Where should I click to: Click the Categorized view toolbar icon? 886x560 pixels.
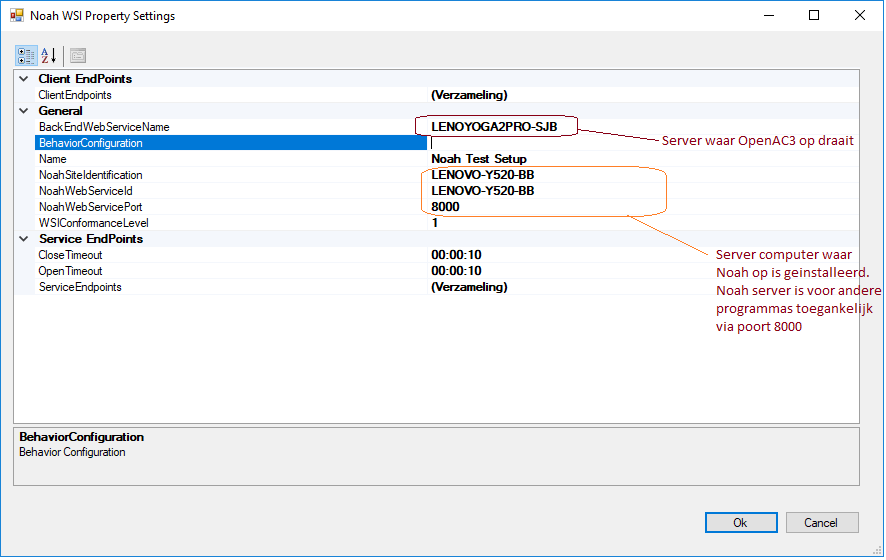tap(26, 56)
